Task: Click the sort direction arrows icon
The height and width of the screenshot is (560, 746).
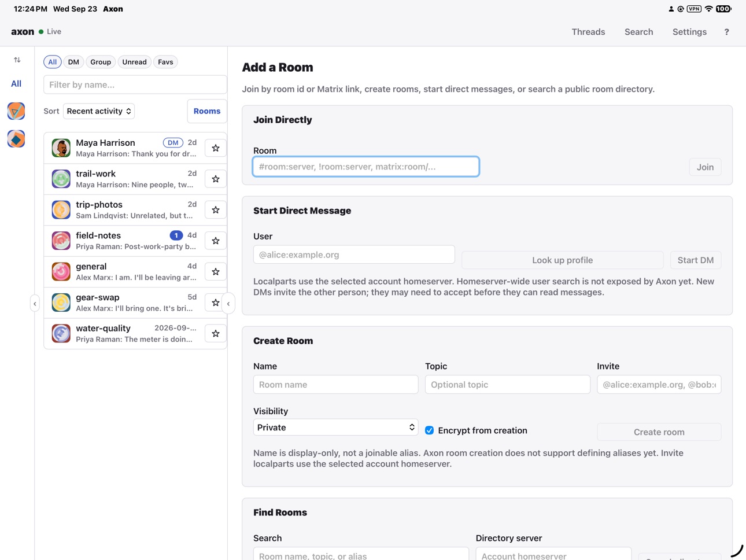Action: point(17,60)
